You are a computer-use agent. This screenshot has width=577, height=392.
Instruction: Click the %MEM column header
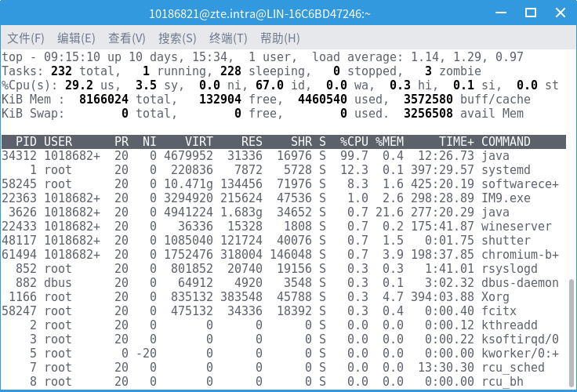[390, 142]
